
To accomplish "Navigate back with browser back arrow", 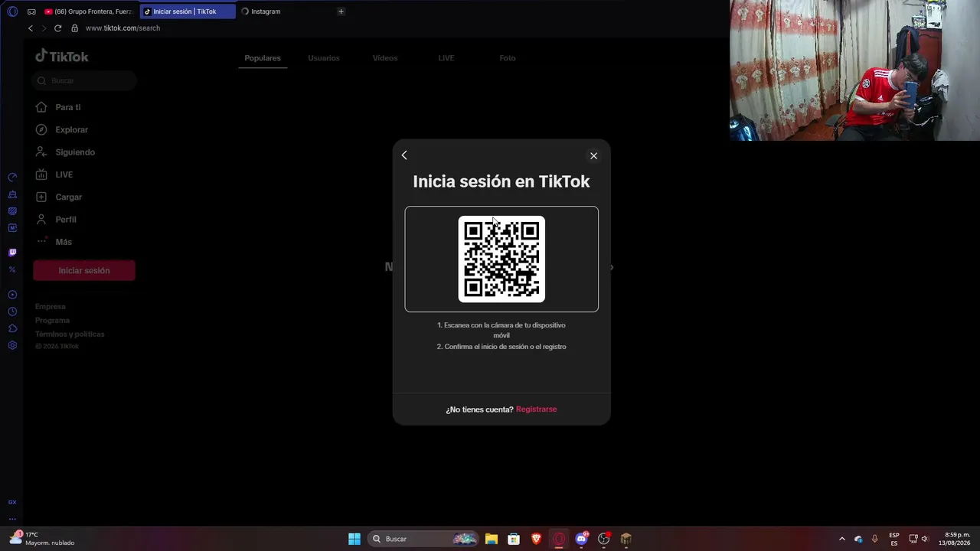I will click(31, 28).
